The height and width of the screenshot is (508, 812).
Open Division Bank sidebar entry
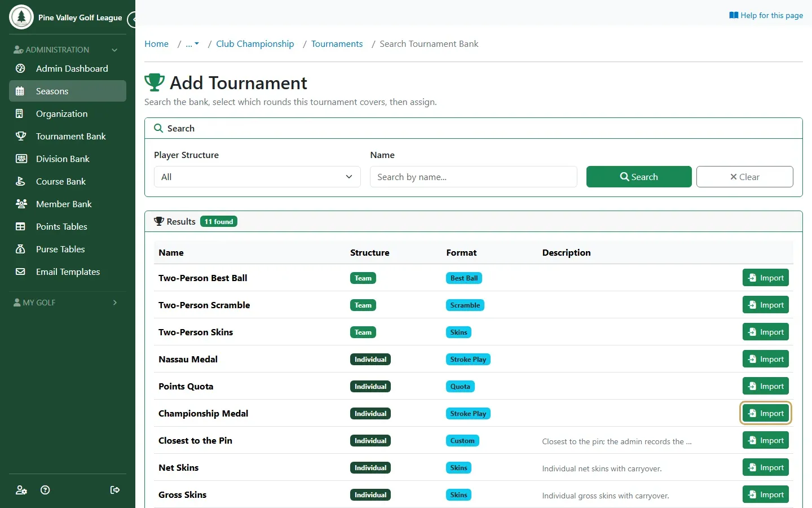point(68,159)
